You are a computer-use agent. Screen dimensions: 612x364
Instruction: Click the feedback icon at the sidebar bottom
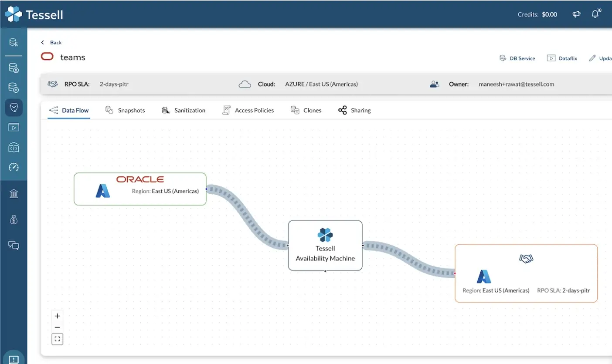click(x=14, y=359)
